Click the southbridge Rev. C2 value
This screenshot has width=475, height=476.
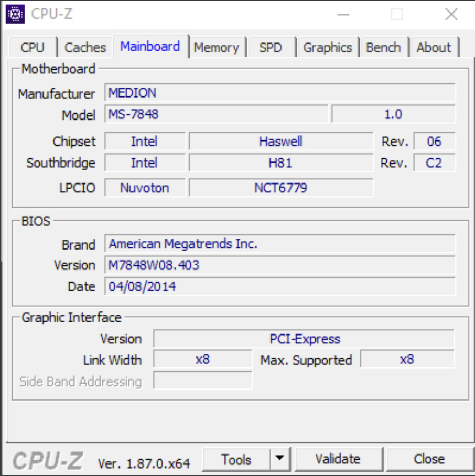coord(434,163)
